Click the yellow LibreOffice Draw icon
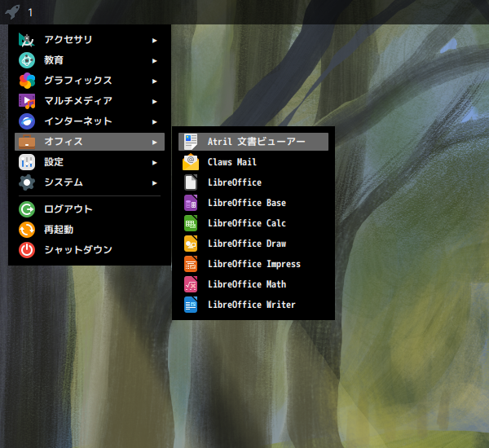The width and height of the screenshot is (489, 448). (x=191, y=244)
